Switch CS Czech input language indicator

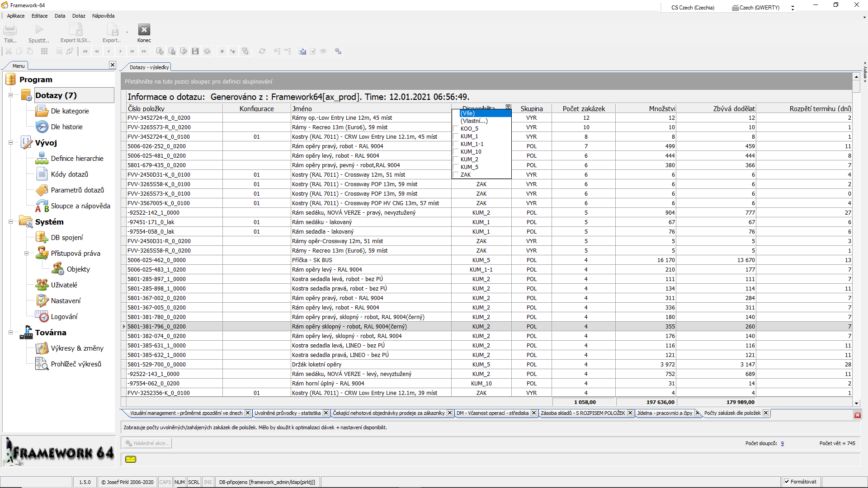pos(693,8)
